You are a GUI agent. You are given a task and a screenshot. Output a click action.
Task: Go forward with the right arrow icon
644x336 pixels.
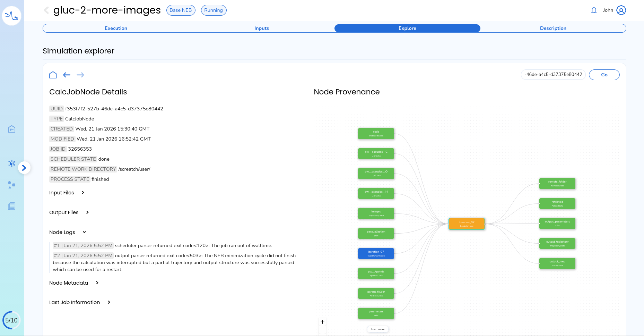80,75
